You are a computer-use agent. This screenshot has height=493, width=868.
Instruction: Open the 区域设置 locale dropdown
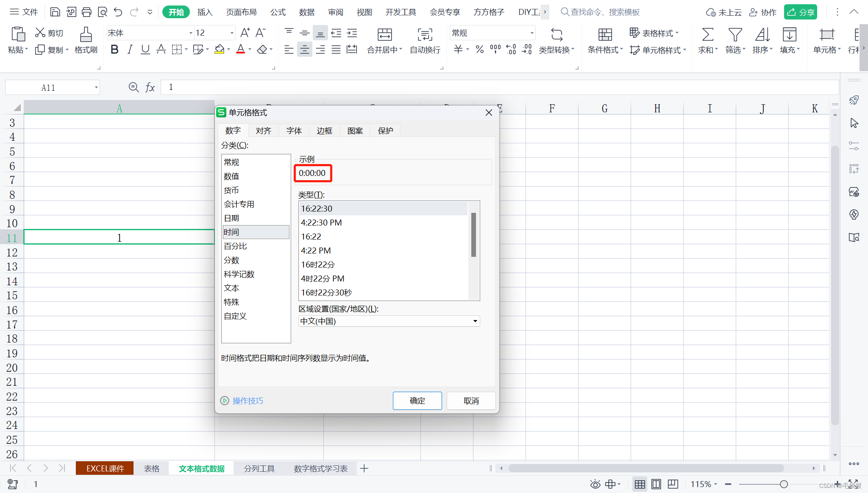click(475, 321)
